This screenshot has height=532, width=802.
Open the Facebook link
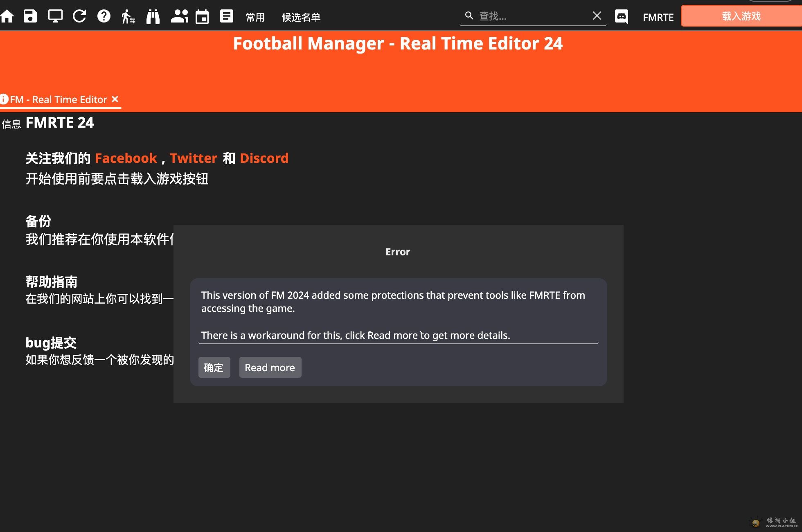pyautogui.click(x=126, y=158)
